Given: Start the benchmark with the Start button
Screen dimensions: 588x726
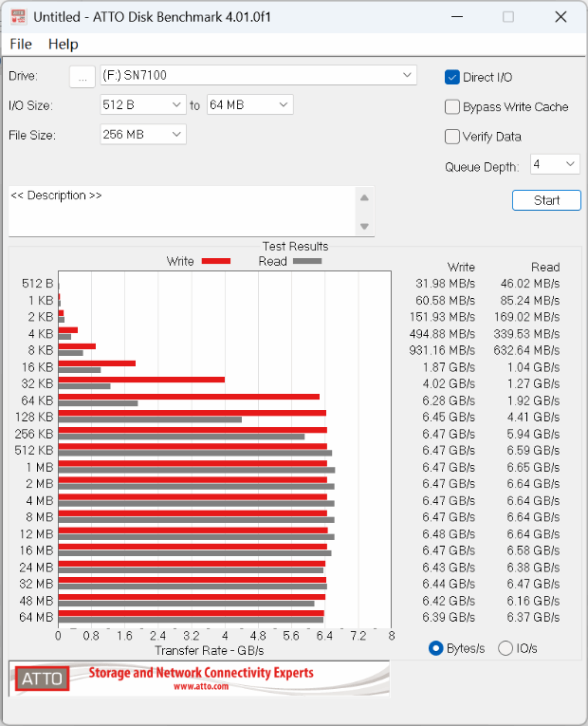Looking at the screenshot, I should (x=546, y=200).
